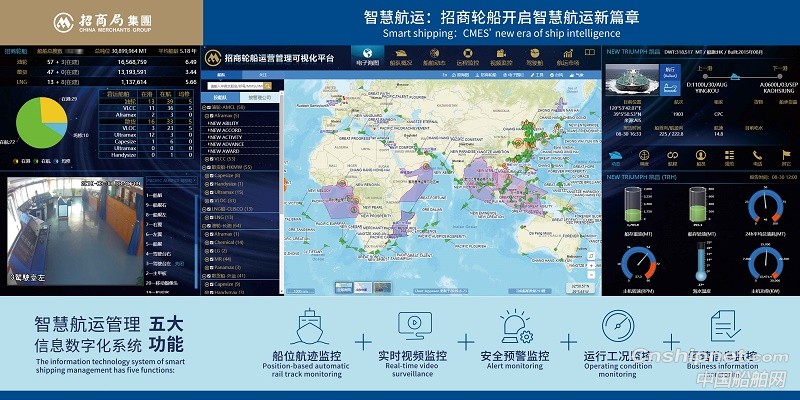
Task: Click the search magnifier button
Action: [267, 86]
